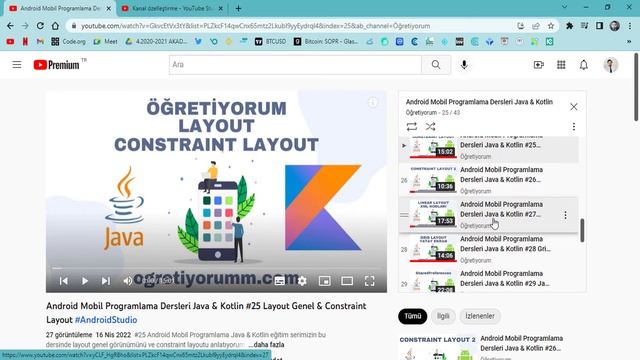The width and height of the screenshot is (640, 360).
Task: Focus the Ara search field
Action: coord(296,64)
